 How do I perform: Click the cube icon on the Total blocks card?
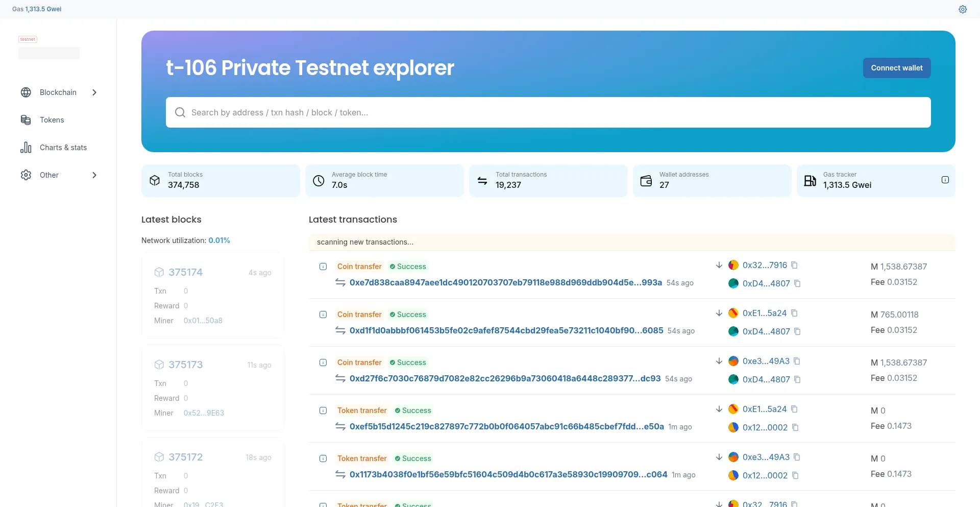point(155,181)
